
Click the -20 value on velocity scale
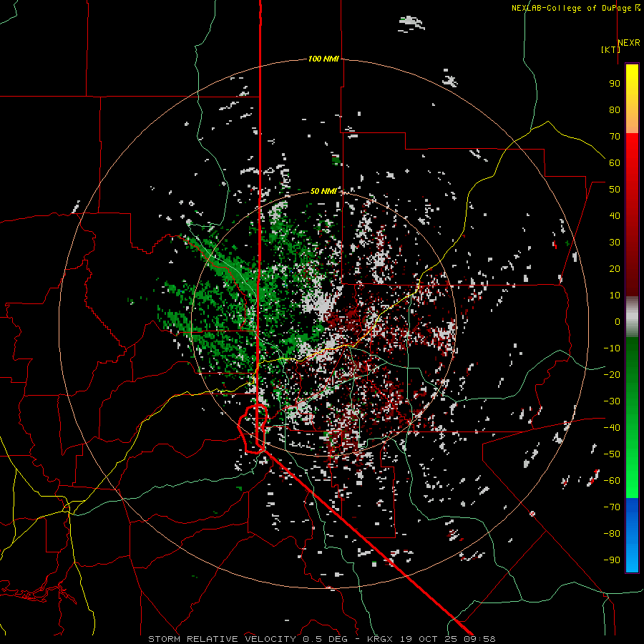click(x=612, y=374)
